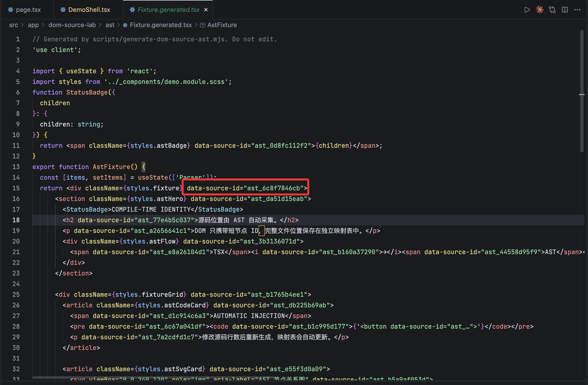Click the ast_e8a26104d1 id on line 21
588x385 pixels.
coord(179,252)
